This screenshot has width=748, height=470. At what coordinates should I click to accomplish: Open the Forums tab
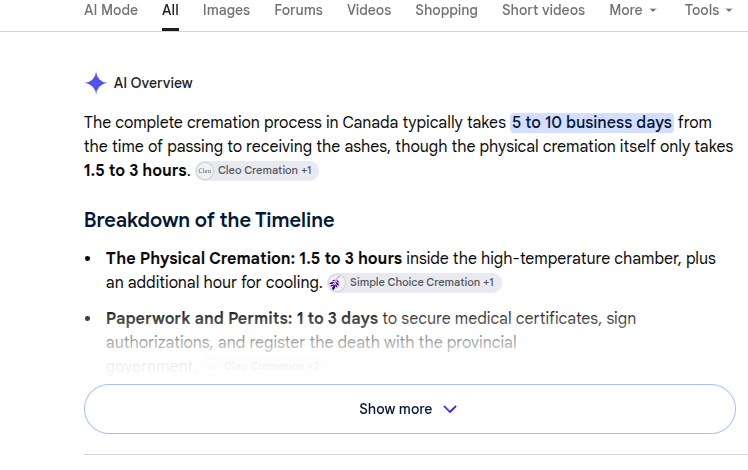(298, 10)
